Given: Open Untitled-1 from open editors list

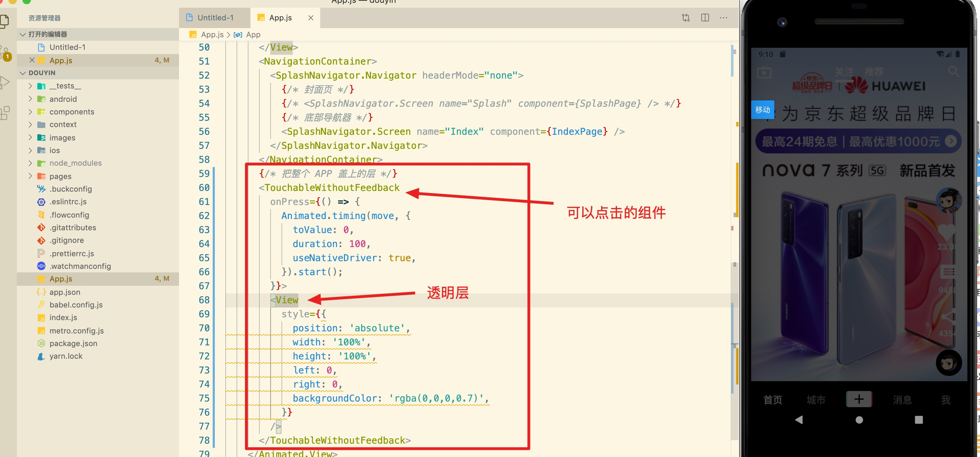Looking at the screenshot, I should 98,47.
